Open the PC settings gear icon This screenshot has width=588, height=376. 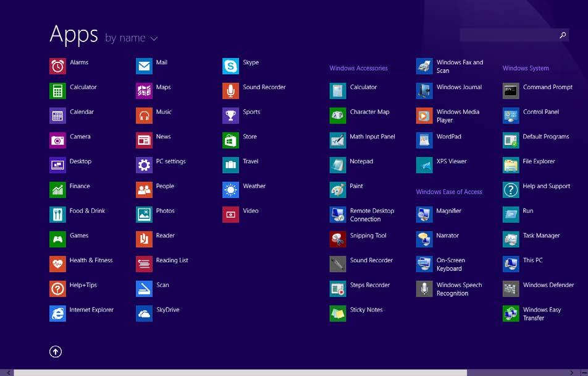click(x=144, y=165)
